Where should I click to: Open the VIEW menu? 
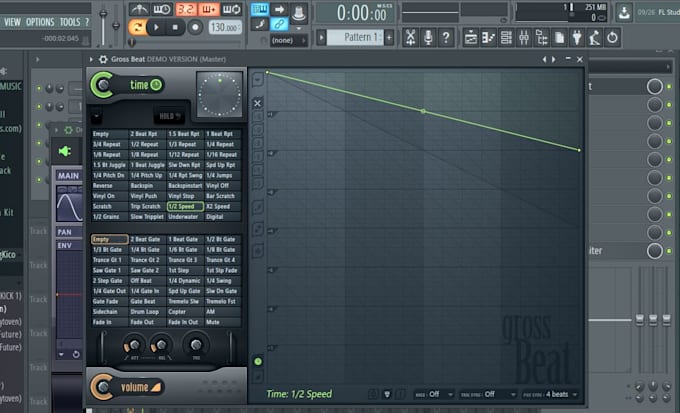[x=12, y=22]
